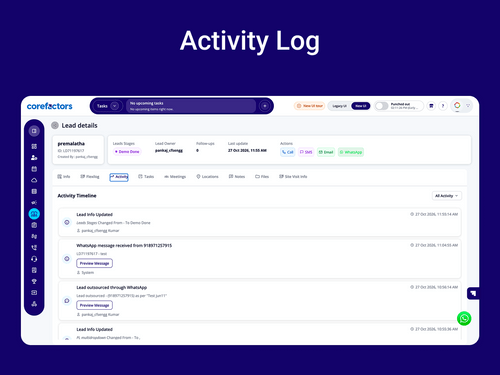Open the All Activity filter dropdown
This screenshot has width=500, height=375.
(x=447, y=196)
